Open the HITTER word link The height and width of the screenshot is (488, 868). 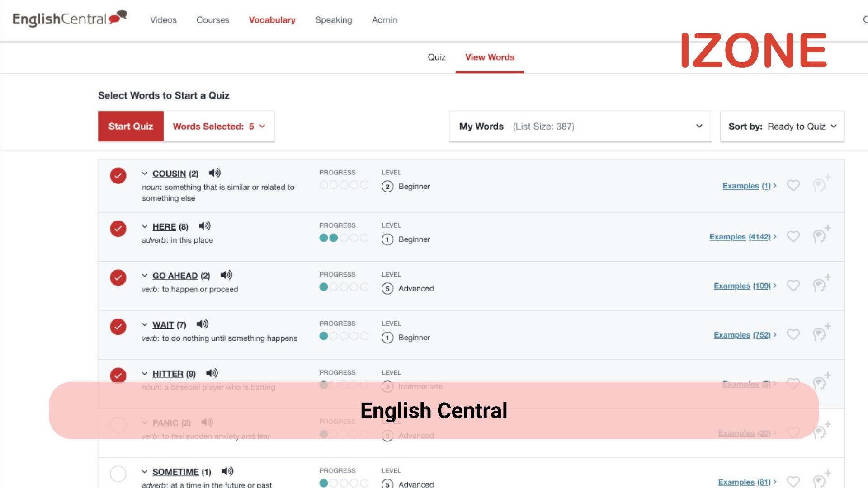coord(168,374)
